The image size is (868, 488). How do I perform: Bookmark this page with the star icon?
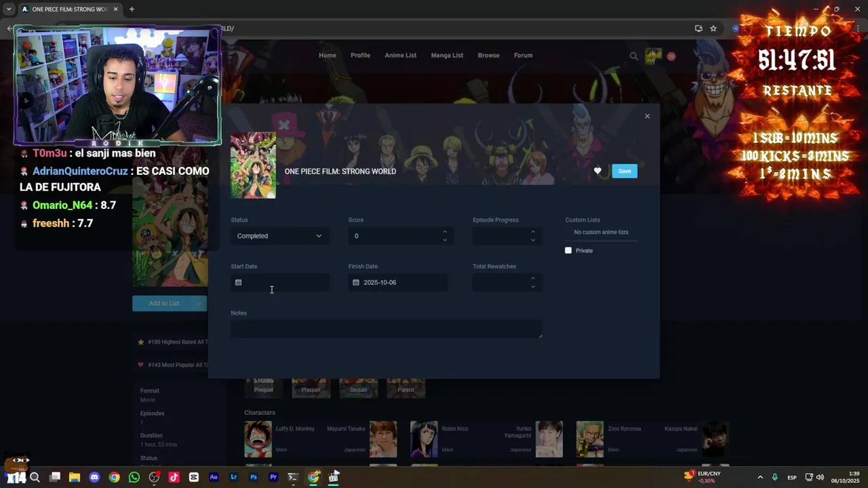pos(713,28)
